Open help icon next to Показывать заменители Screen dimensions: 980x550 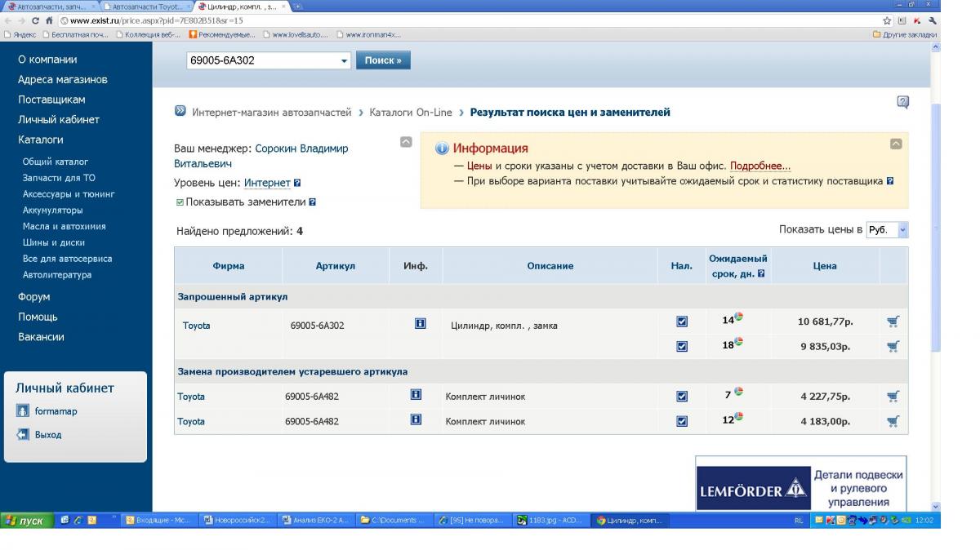(312, 202)
